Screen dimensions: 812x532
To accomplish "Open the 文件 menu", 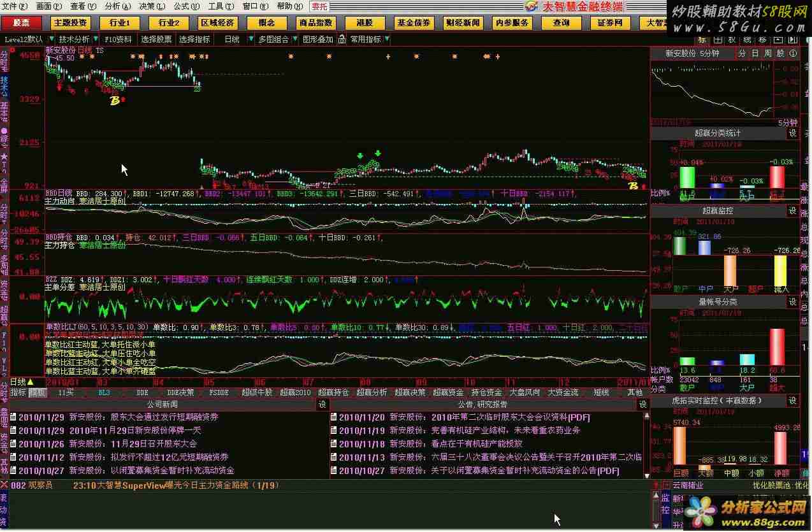I will pos(14,6).
